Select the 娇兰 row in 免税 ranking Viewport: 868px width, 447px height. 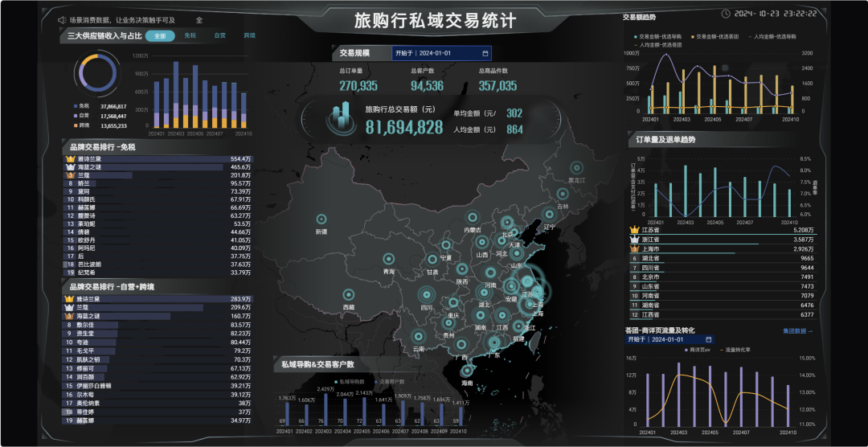[158, 183]
